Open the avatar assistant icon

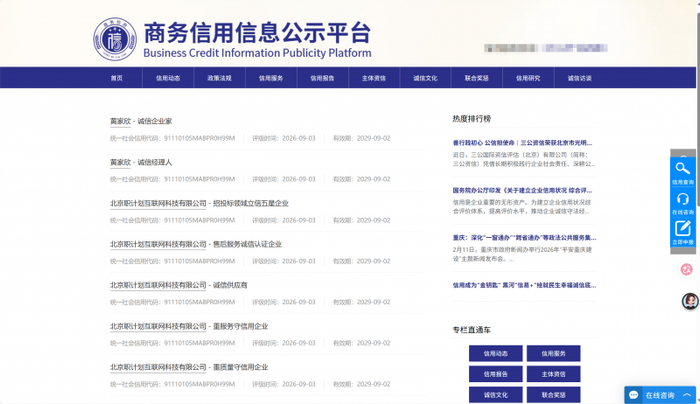click(690, 301)
